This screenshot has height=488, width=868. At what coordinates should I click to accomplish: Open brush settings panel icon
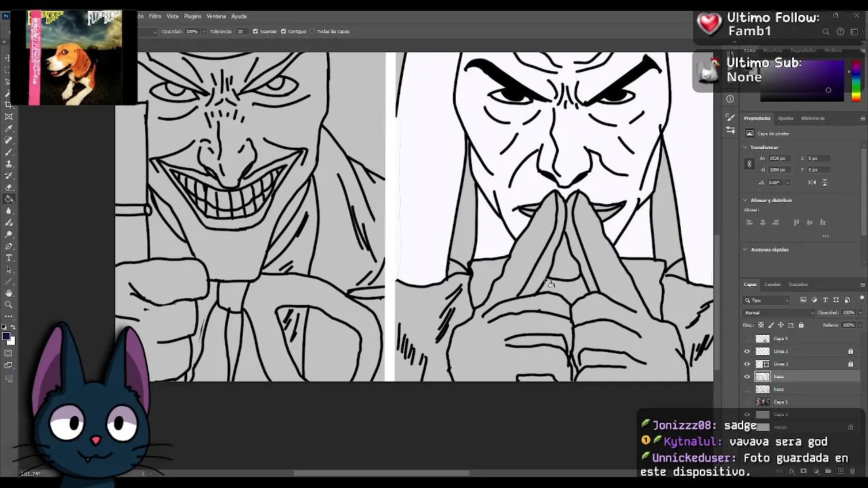(730, 117)
